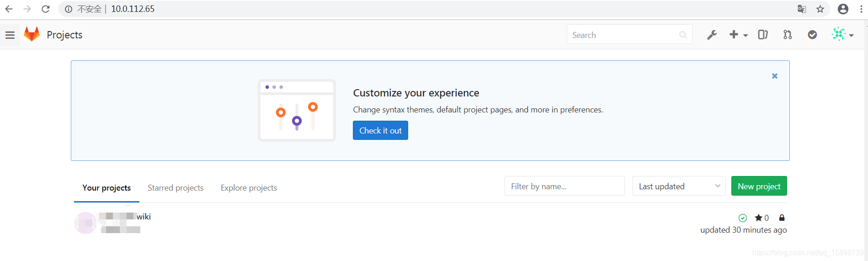Click the updated 30 minutes ago text
The image size is (868, 261).
click(x=743, y=230)
